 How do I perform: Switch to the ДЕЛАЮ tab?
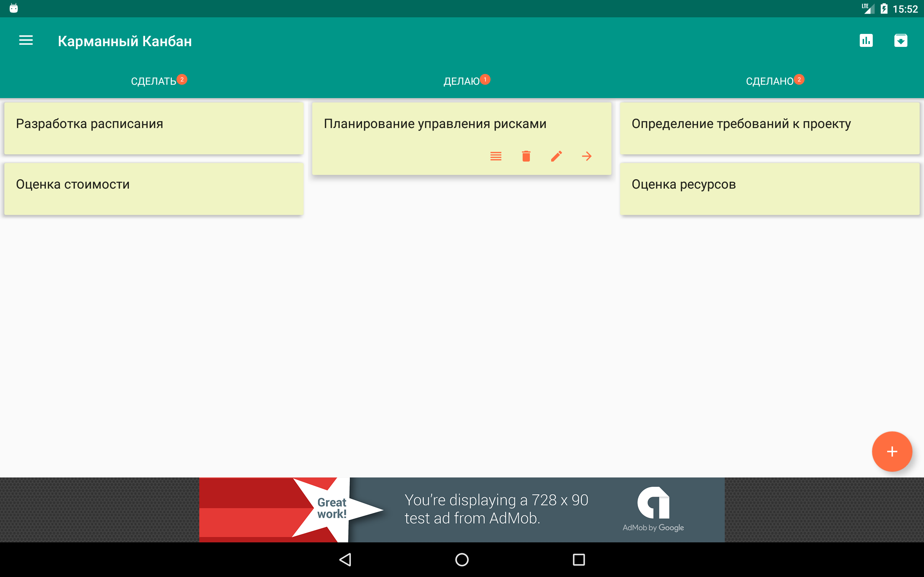462,81
